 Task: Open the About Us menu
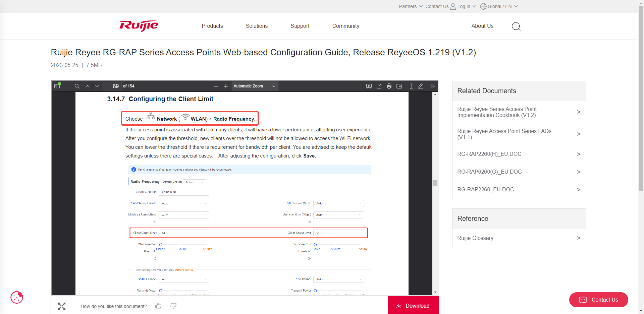482,26
